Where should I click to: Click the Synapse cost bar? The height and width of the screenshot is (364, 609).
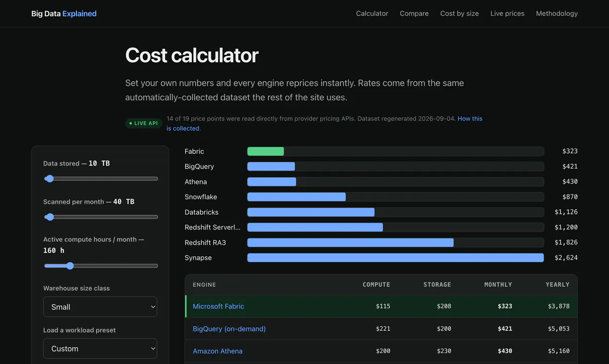(x=396, y=258)
